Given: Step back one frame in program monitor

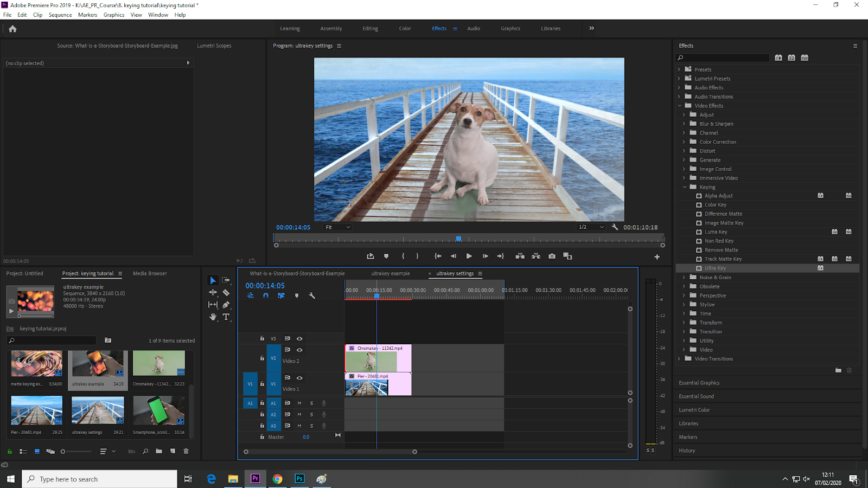Looking at the screenshot, I should pyautogui.click(x=454, y=256).
